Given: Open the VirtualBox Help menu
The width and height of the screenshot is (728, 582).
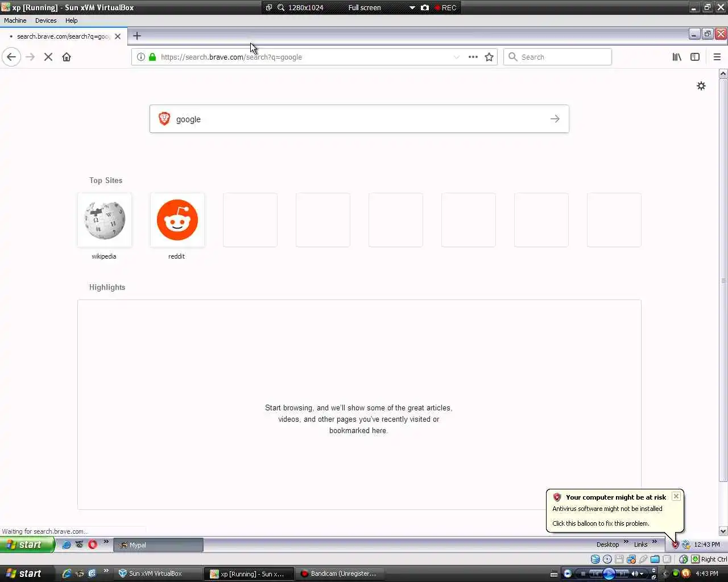Looking at the screenshot, I should click(71, 20).
